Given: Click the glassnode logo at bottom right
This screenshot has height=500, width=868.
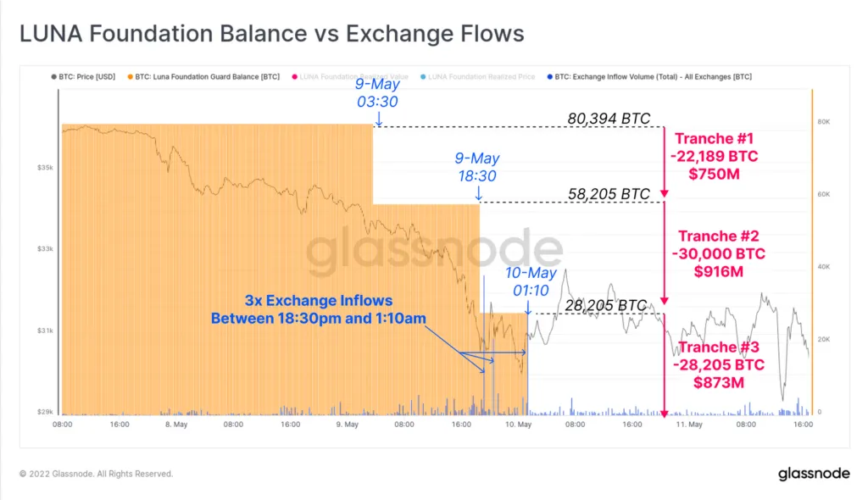Looking at the screenshot, I should pos(814,474).
